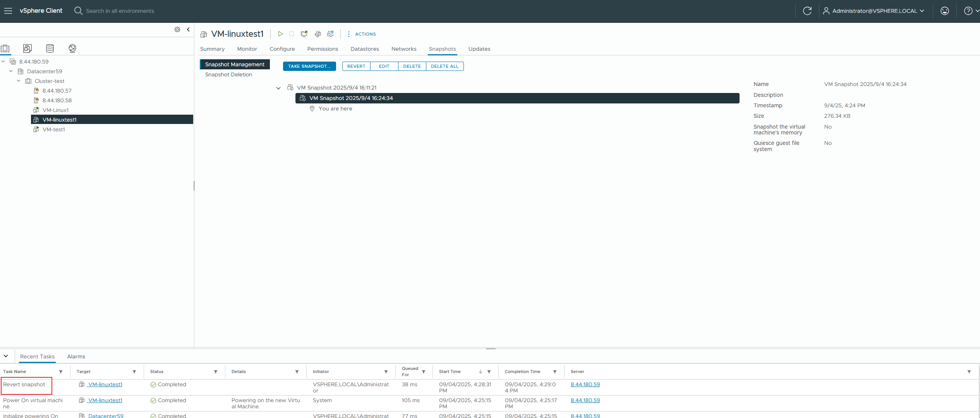Click the Search in all environments field

click(x=120, y=11)
